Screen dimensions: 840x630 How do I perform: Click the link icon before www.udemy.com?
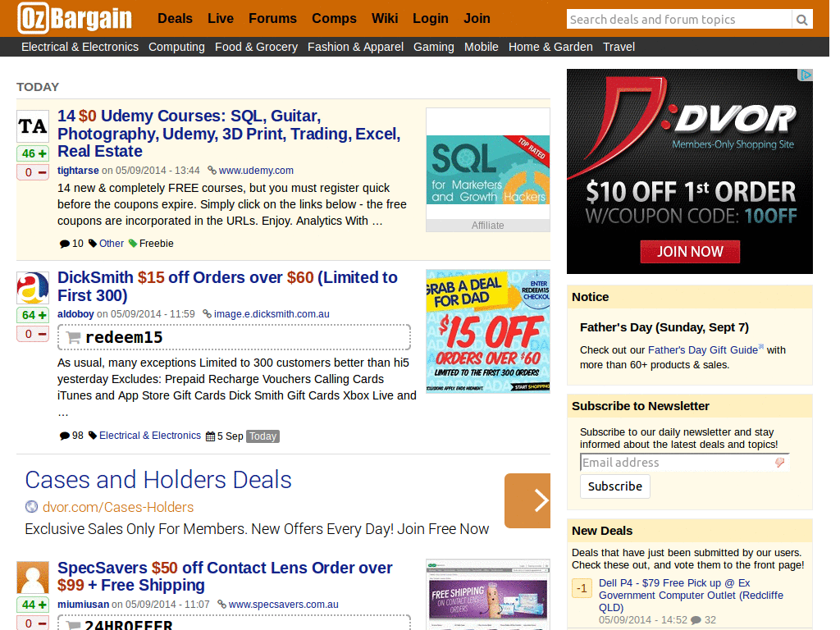pyautogui.click(x=212, y=171)
